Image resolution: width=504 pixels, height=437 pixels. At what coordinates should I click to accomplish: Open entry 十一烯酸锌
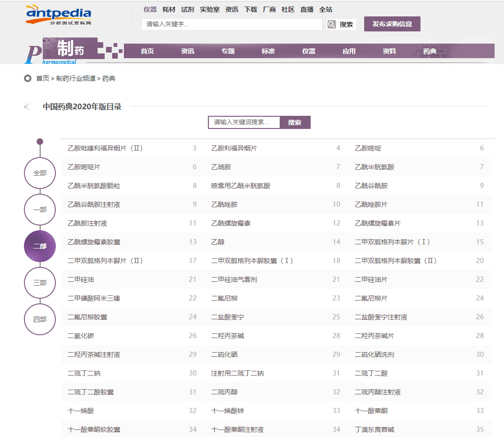[228, 411]
